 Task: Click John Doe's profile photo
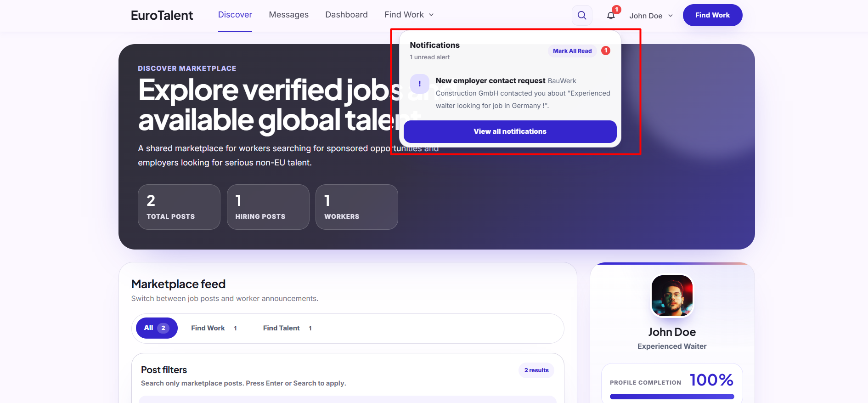pyautogui.click(x=672, y=296)
